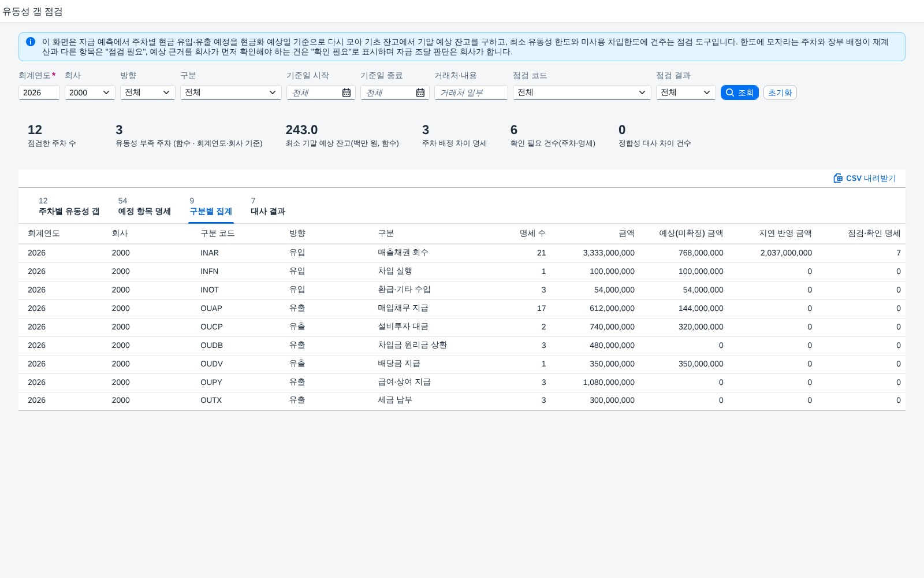Click the 배당금 지급 row label

click(399, 364)
